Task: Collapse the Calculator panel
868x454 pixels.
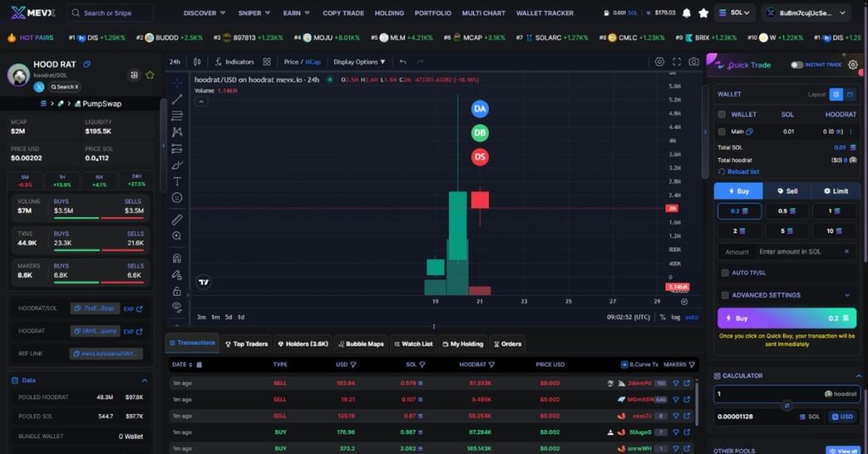Action: pos(859,376)
